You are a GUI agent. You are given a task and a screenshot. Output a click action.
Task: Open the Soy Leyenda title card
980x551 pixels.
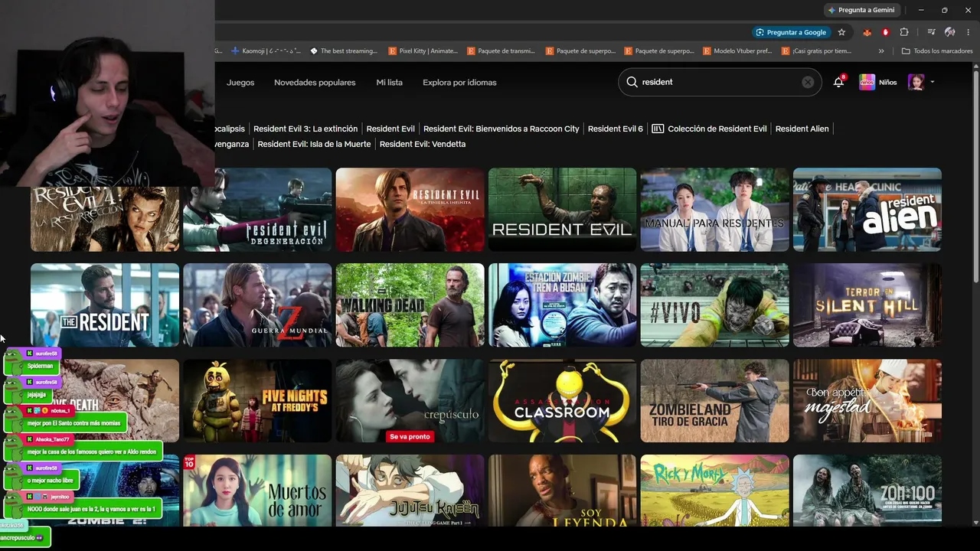[562, 491]
